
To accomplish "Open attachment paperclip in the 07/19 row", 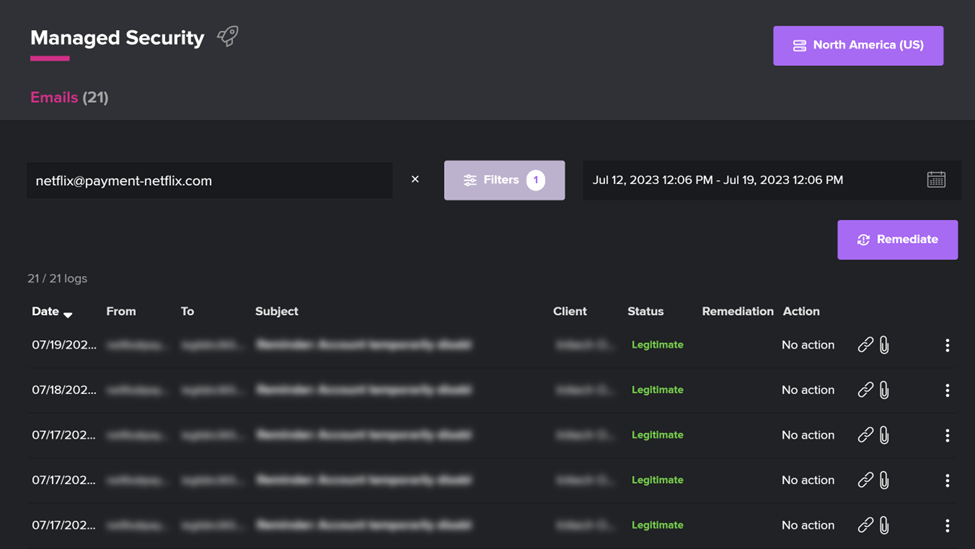I will (x=884, y=345).
